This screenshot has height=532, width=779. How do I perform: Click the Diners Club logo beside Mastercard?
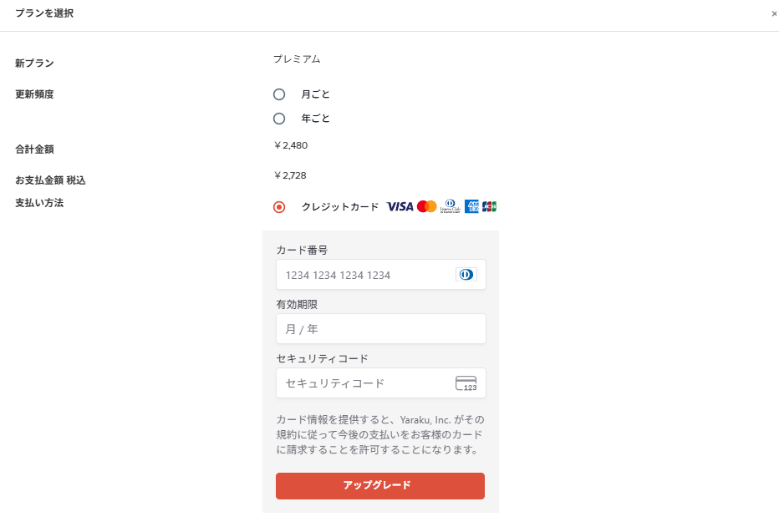pyautogui.click(x=451, y=206)
